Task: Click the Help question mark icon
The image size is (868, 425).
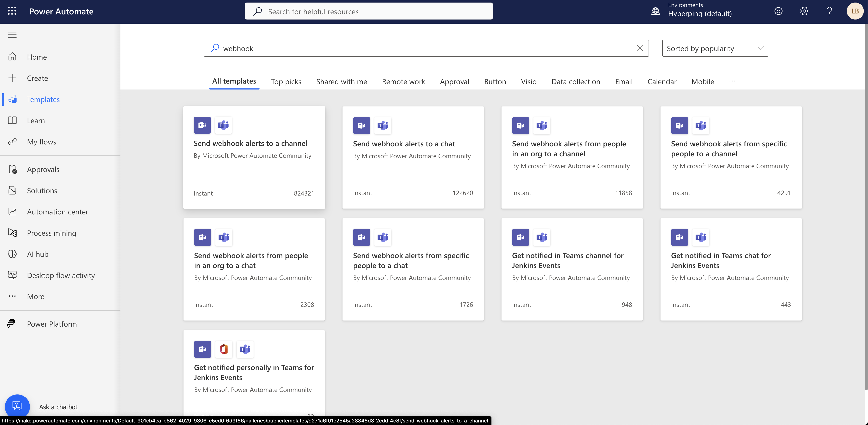Action: tap(830, 11)
